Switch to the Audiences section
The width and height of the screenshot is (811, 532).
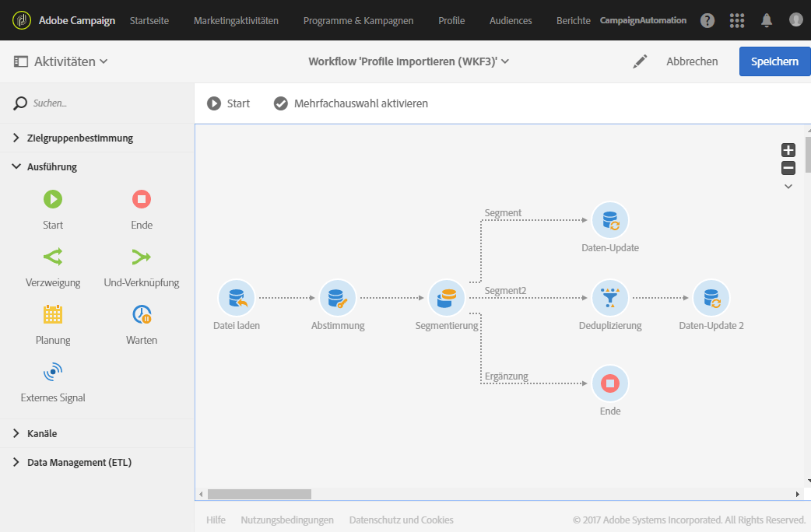[x=511, y=21]
